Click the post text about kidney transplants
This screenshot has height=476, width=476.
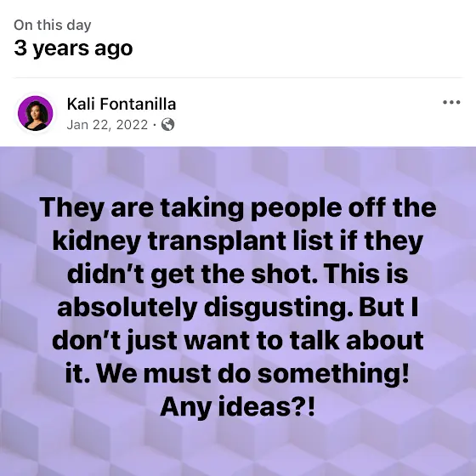click(238, 307)
